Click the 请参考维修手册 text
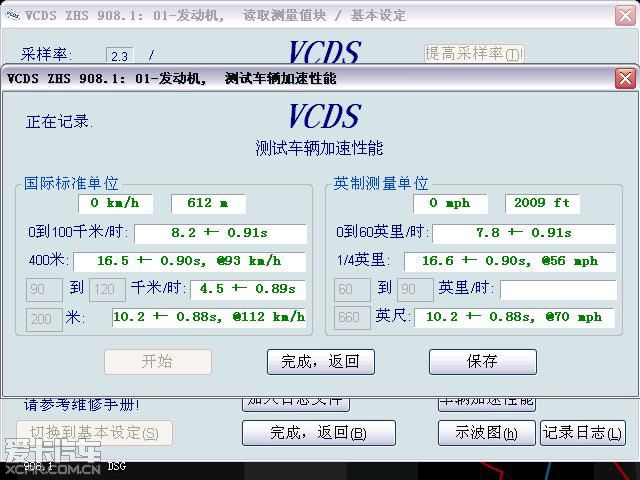This screenshot has height=480, width=640. point(81,405)
